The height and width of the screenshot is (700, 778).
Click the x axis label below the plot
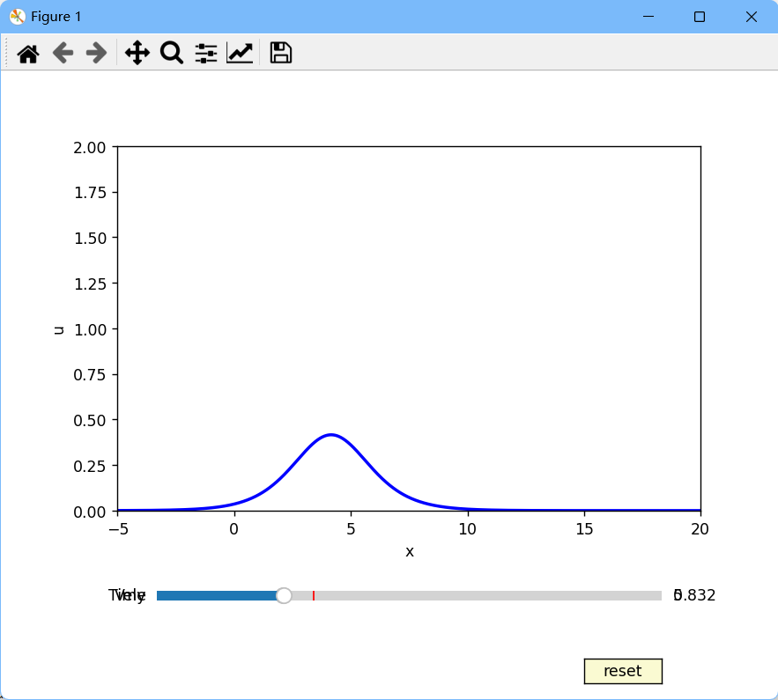409,551
